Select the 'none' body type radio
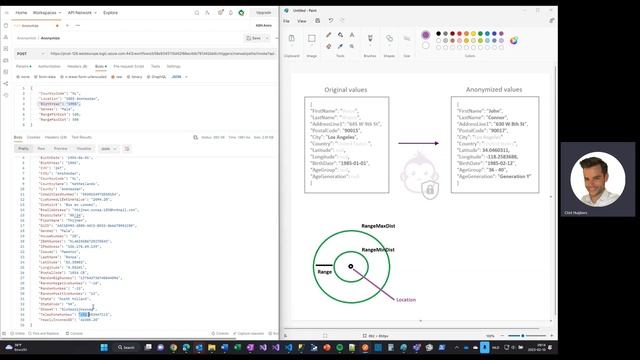The image size is (640, 360). pos(18,77)
